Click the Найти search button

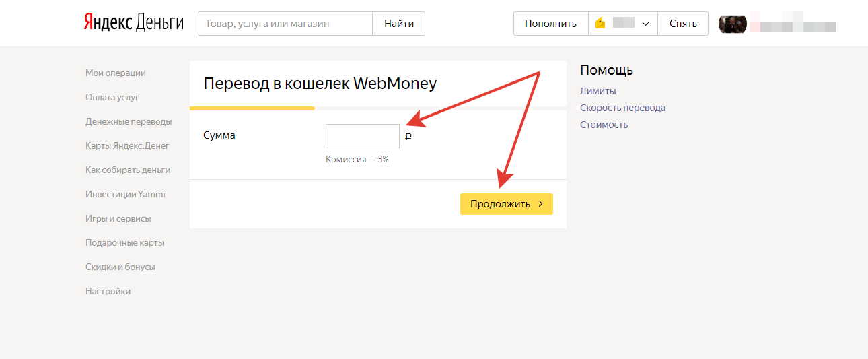coord(399,24)
